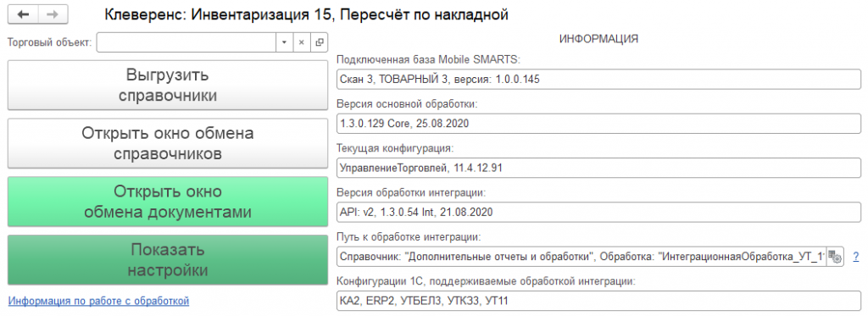Click the Версия основной обработки field

click(x=598, y=124)
